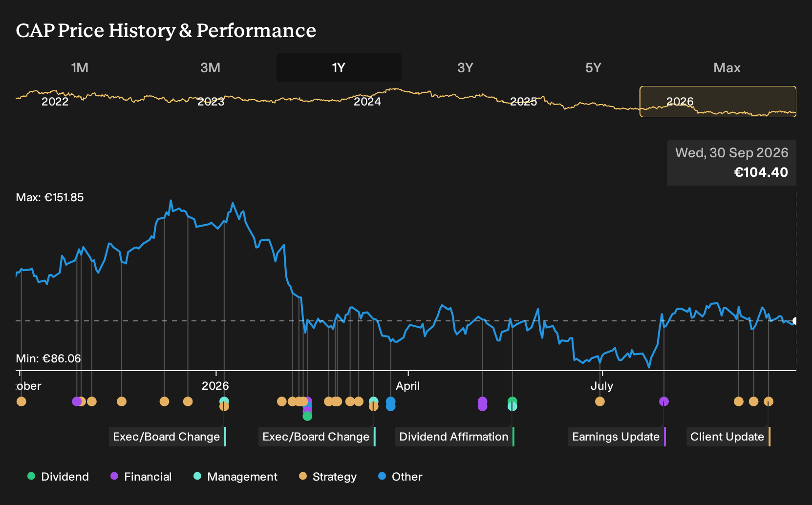This screenshot has width=812, height=505.
Task: Click the €104.40 price readout
Action: click(761, 172)
